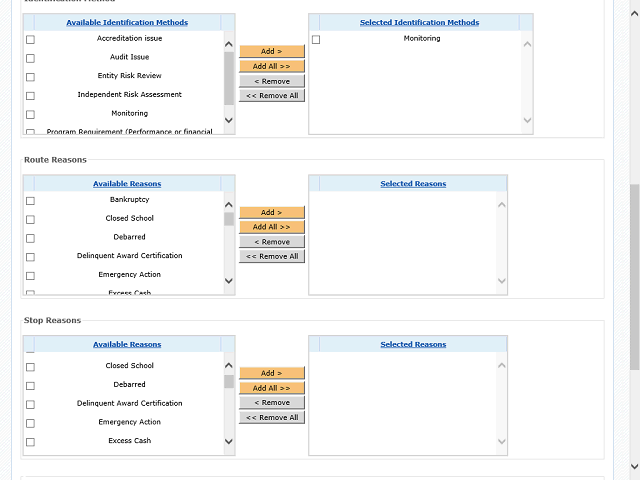Screen dimensions: 640x480
Task: Click Add All in Stop Reasons section
Action: coord(271,388)
